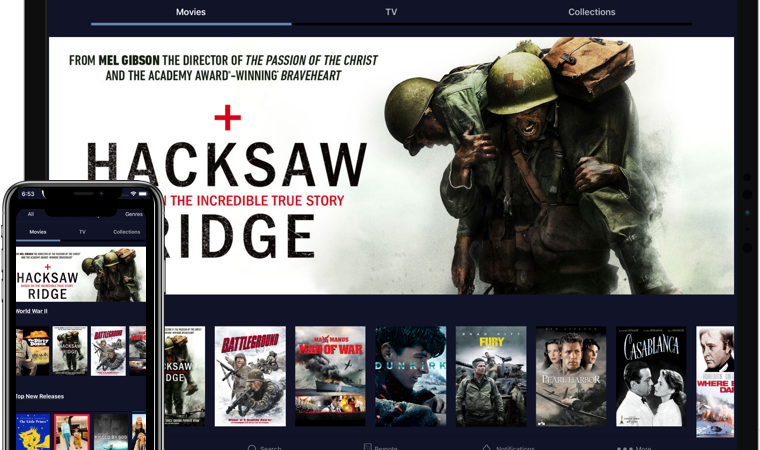Open the Where Eagles Dare poster
Image resolution: width=760 pixels, height=450 pixels.
click(x=715, y=382)
